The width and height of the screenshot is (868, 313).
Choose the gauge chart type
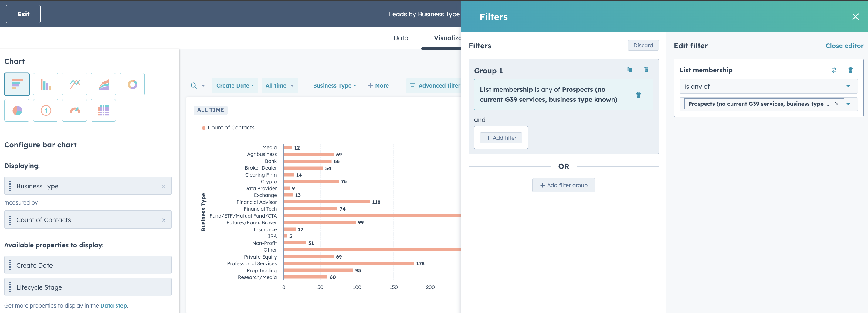[74, 110]
